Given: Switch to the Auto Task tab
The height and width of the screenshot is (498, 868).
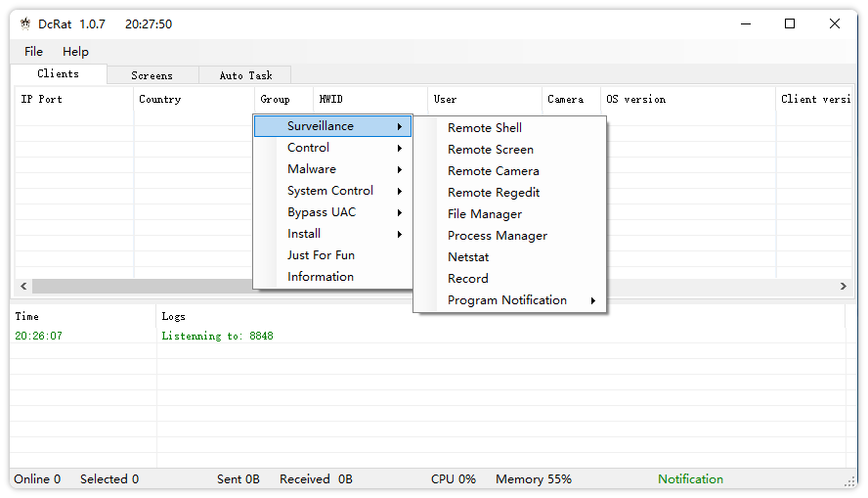Looking at the screenshot, I should tap(245, 75).
